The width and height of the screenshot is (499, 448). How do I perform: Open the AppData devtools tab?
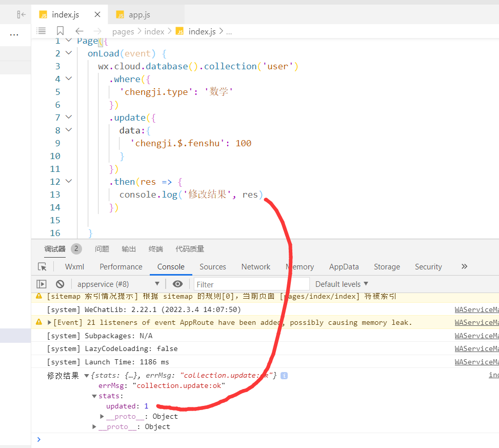pos(344,267)
